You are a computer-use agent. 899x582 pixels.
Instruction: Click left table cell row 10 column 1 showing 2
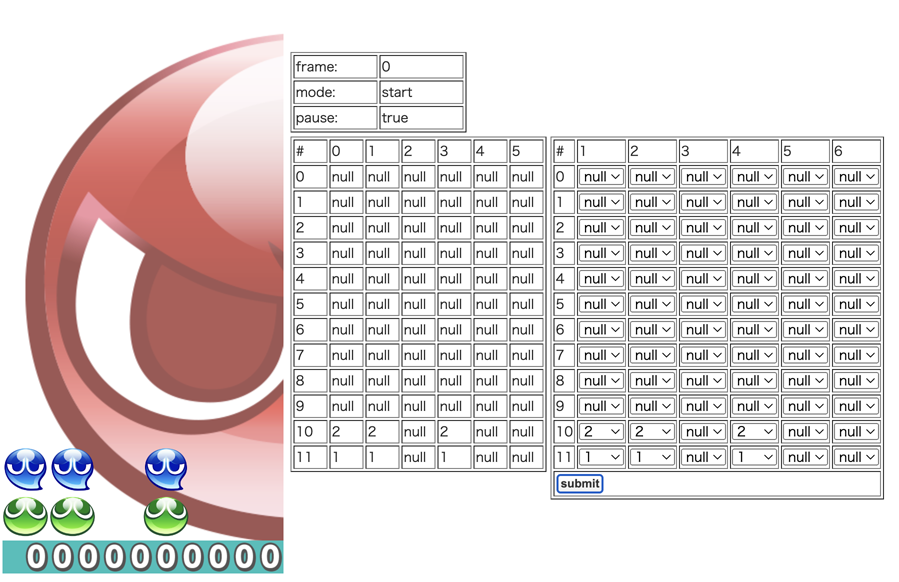(382, 431)
